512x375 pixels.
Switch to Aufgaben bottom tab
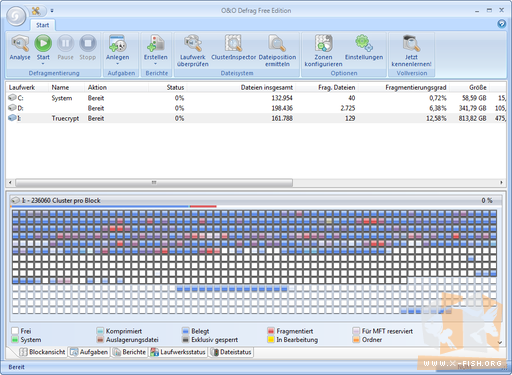pyautogui.click(x=89, y=352)
